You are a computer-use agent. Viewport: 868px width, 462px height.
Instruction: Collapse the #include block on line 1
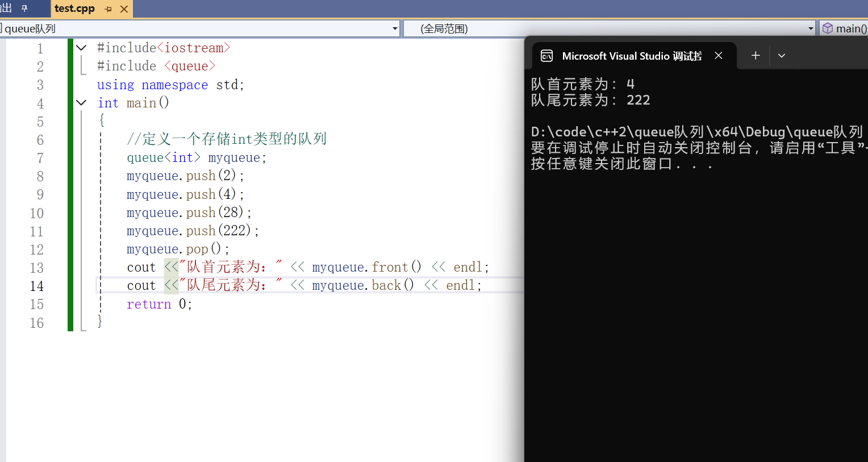coord(81,48)
